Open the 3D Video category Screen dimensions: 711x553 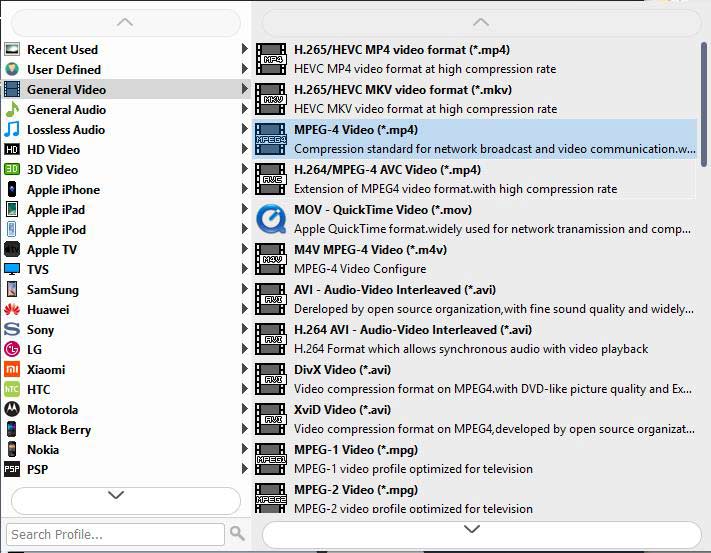[126, 169]
